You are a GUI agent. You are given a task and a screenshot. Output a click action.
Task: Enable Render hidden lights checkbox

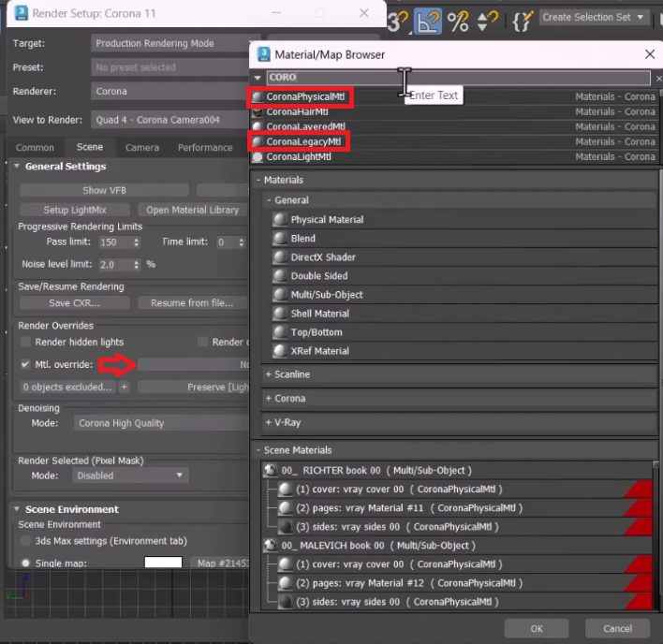coord(26,342)
